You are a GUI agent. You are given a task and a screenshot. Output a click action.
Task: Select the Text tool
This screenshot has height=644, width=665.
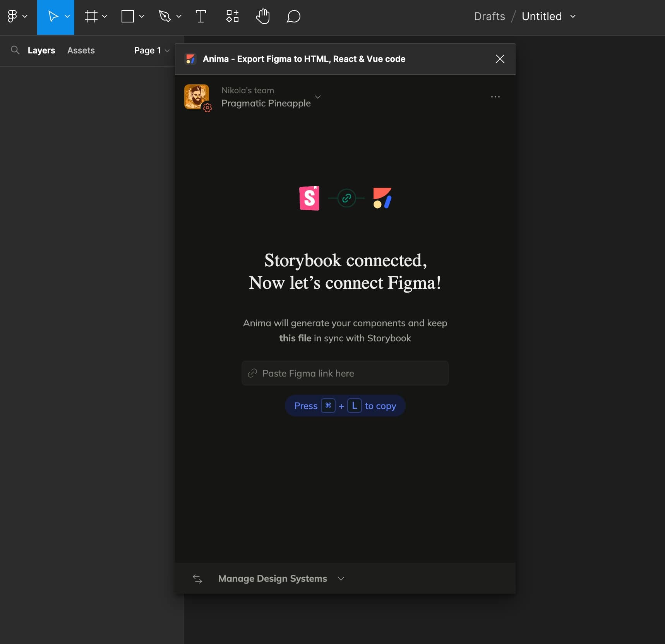click(201, 16)
